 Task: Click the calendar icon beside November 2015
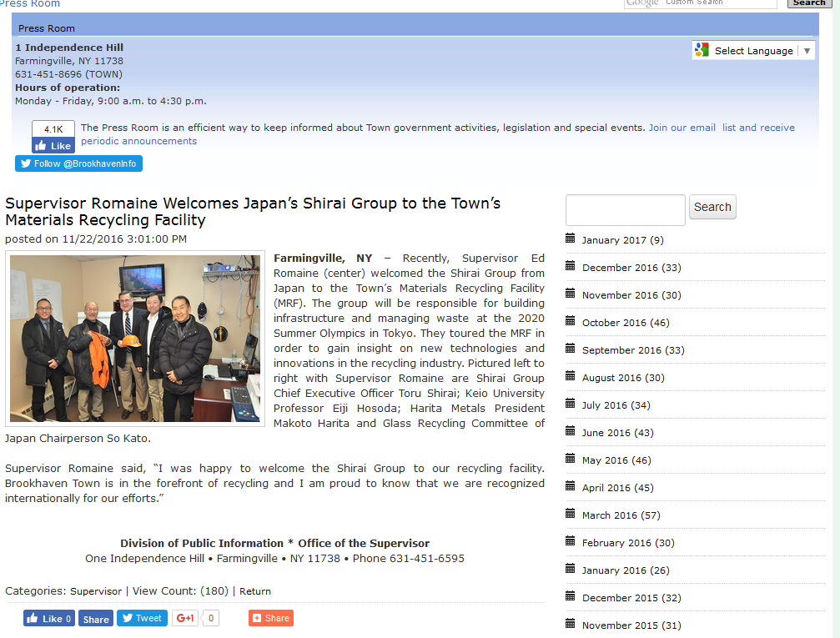click(x=570, y=624)
